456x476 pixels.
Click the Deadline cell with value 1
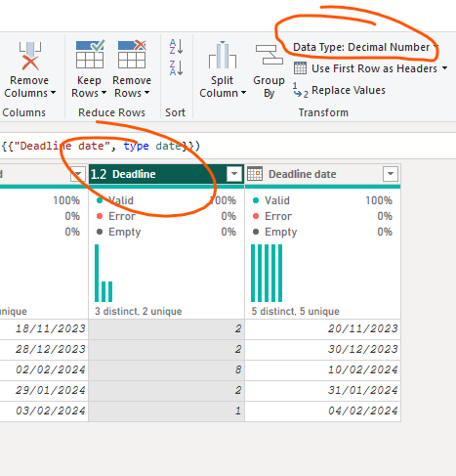point(166,411)
